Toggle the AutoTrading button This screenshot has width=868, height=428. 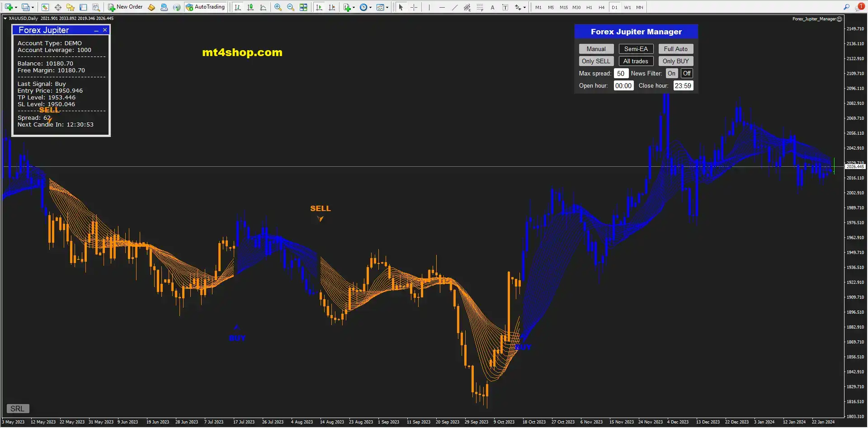click(x=205, y=7)
